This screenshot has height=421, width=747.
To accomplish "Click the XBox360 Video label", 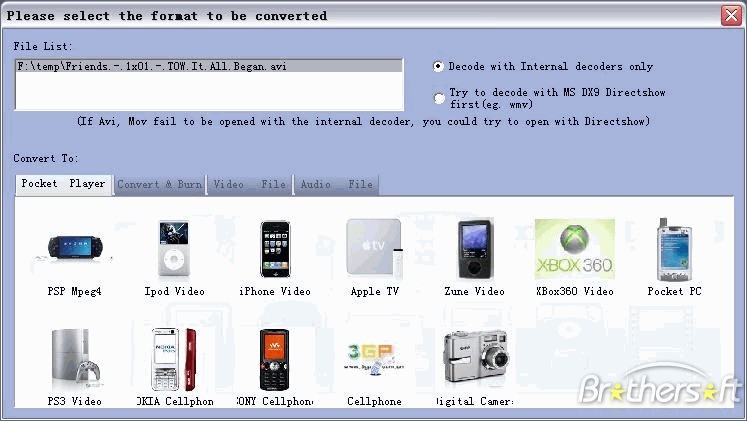I will (x=575, y=291).
